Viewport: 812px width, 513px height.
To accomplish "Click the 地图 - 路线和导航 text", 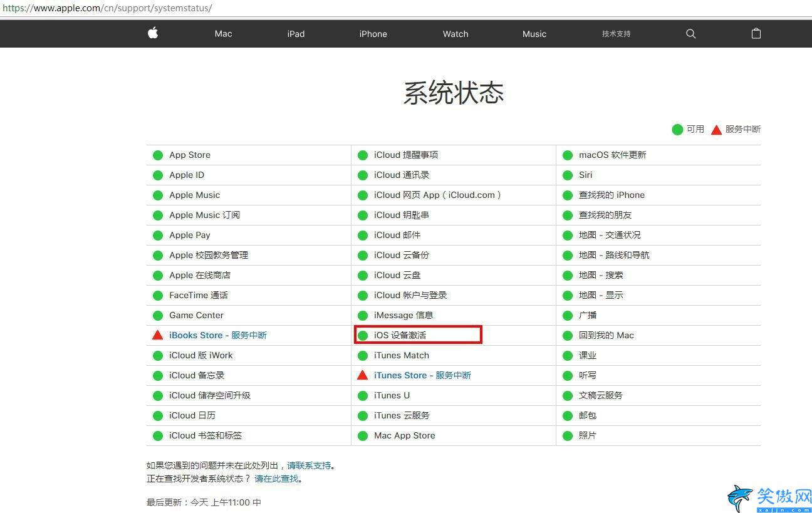I will click(x=614, y=255).
